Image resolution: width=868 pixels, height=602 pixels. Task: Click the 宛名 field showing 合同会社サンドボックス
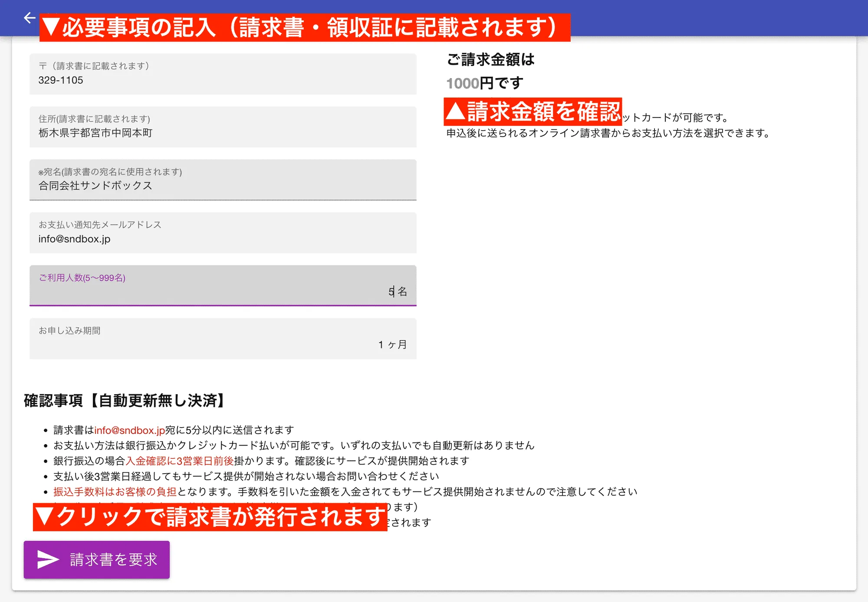(222, 180)
